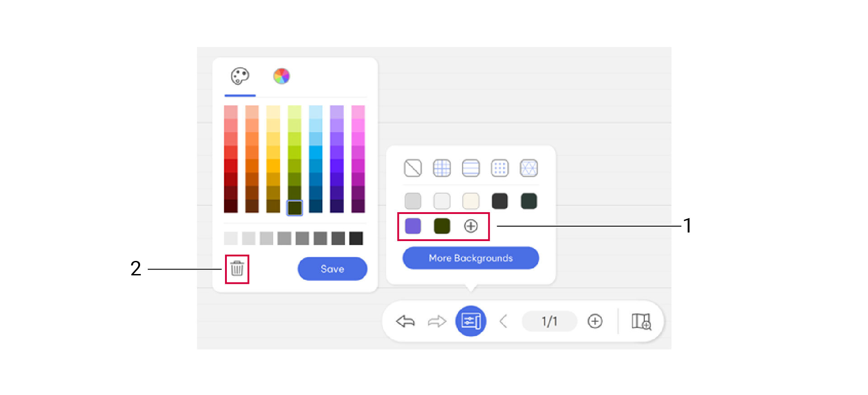The image size is (868, 395).
Task: Choose the dotted pattern background
Action: coord(499,168)
